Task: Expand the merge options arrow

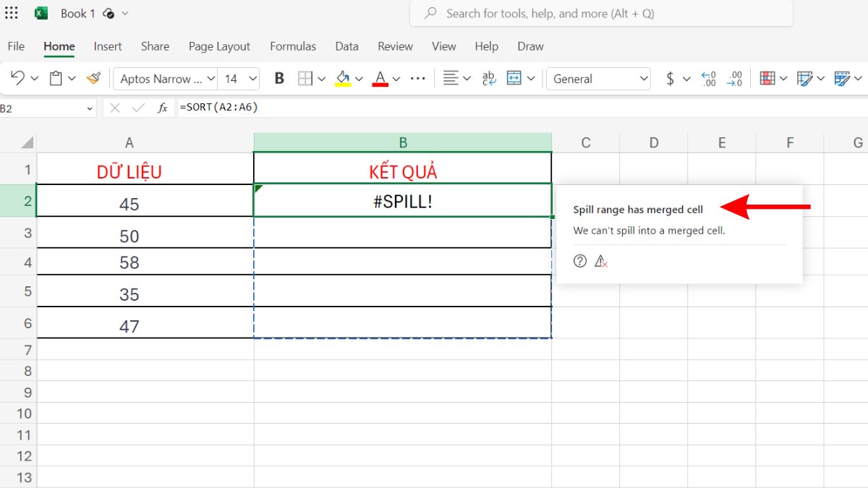Action: [x=531, y=79]
